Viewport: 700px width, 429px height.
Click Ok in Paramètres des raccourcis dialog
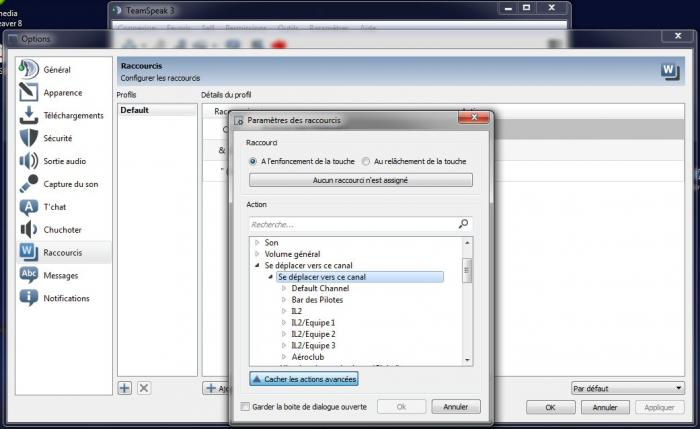point(401,407)
